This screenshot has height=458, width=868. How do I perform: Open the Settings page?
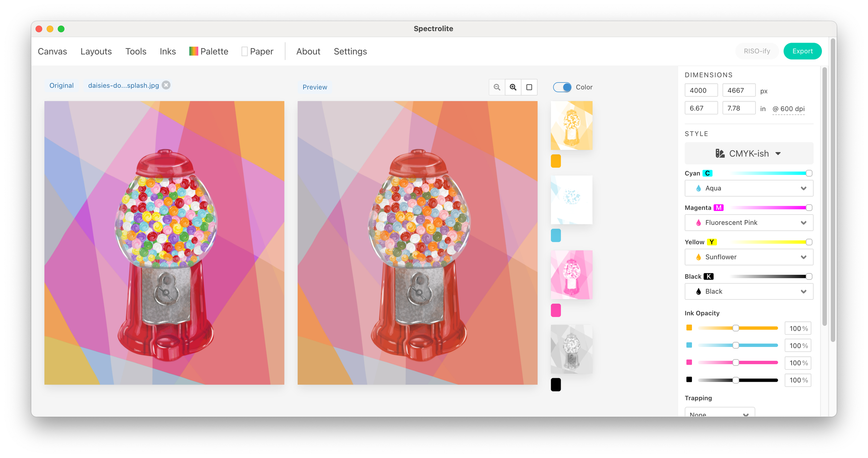coord(350,51)
